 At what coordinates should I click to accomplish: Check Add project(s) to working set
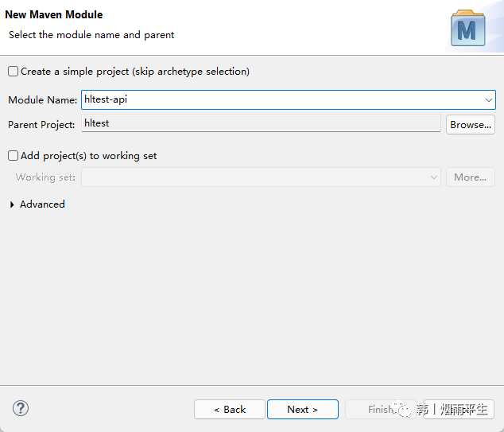(13, 156)
